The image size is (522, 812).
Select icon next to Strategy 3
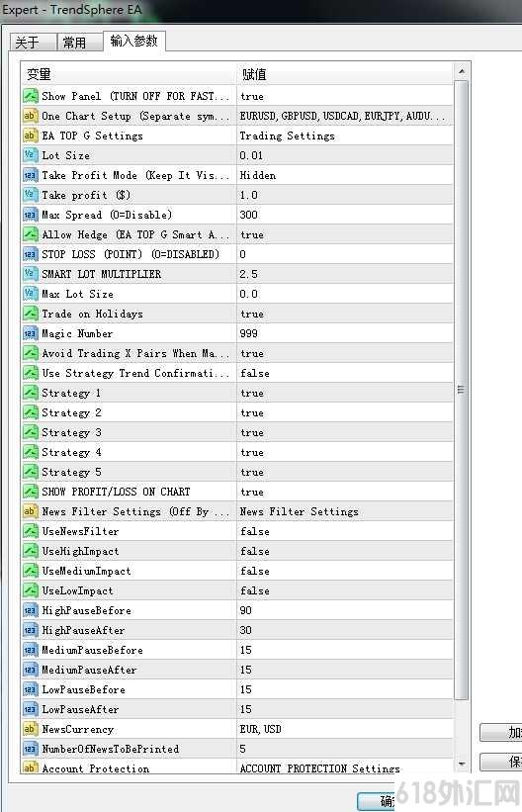tap(31, 432)
